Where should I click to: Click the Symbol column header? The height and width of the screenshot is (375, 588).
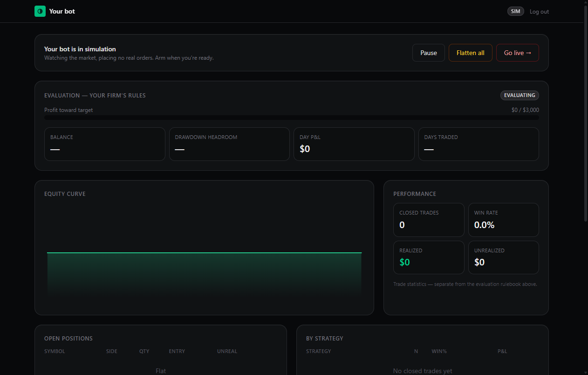[55, 351]
